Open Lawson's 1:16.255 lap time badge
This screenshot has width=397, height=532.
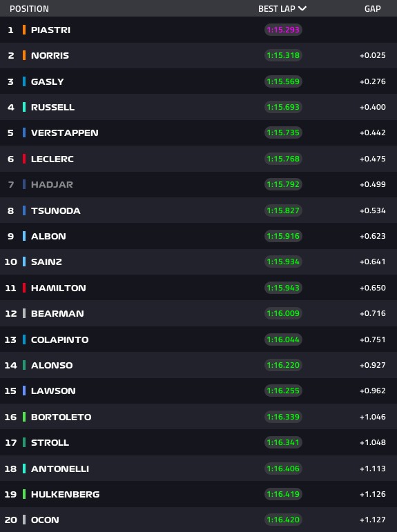283,391
